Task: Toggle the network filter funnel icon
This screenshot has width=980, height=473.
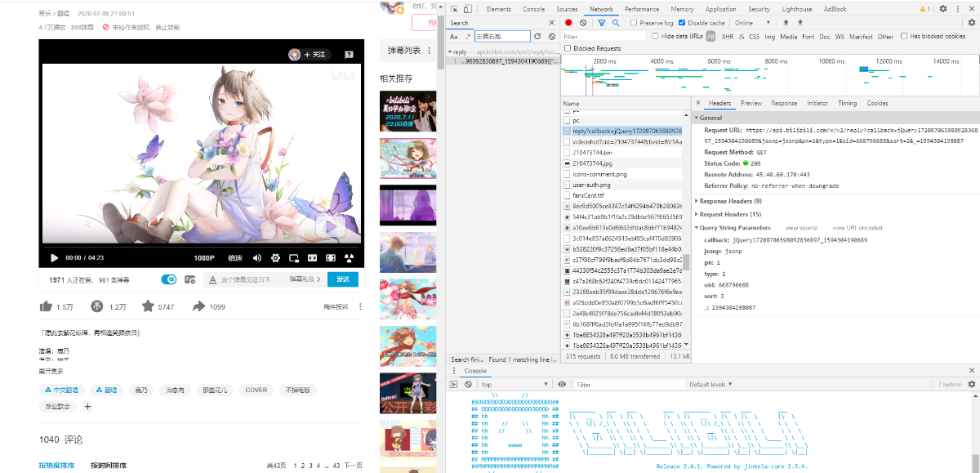Action: [602, 23]
